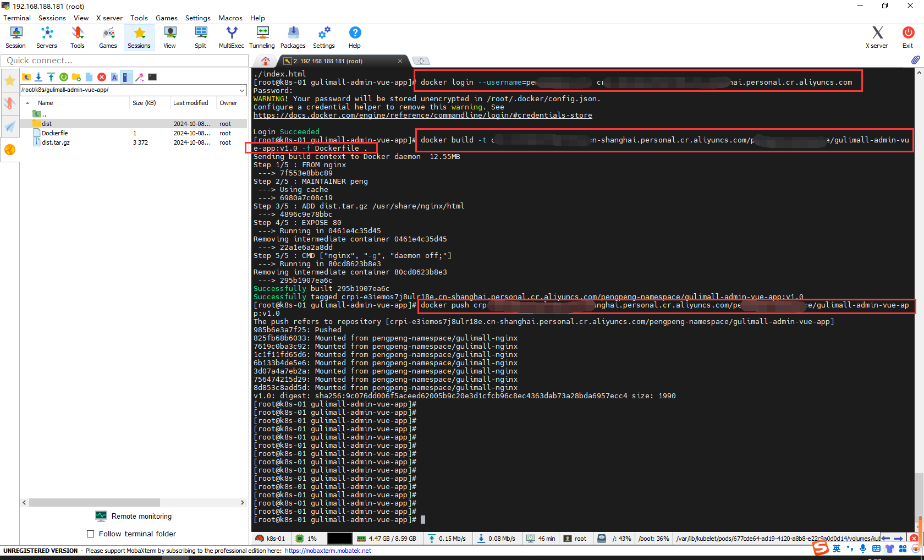Screen dimensions: 924x560
Task: Select the Sessions star toolbar icon
Action: coord(139,37)
